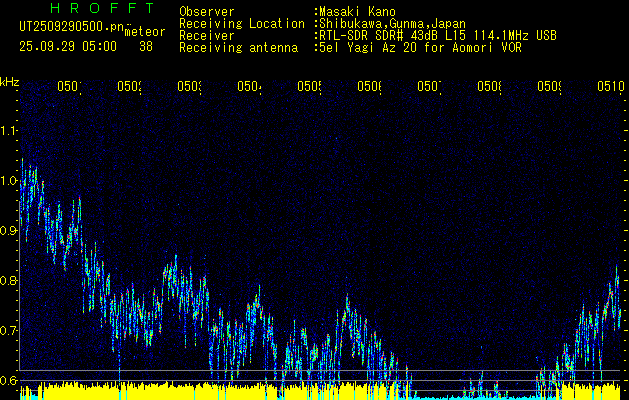
Task: Click the word 'meteor' under the file name
Action: [x=145, y=32]
